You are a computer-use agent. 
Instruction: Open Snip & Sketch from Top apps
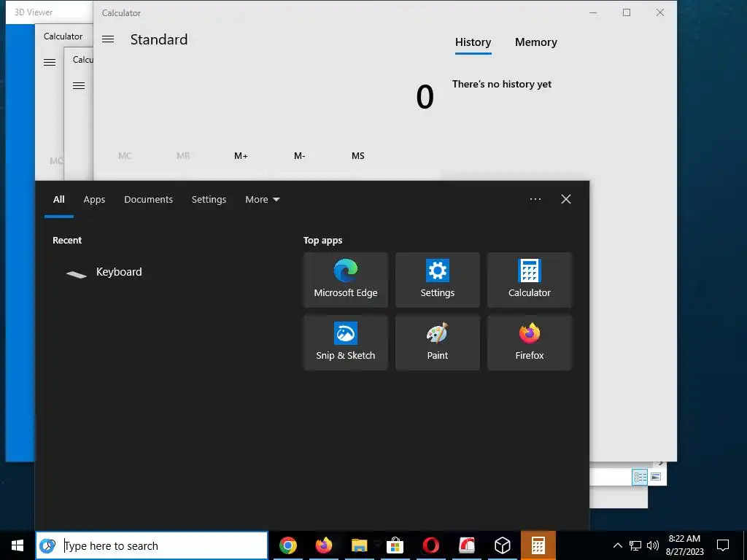[x=345, y=343]
